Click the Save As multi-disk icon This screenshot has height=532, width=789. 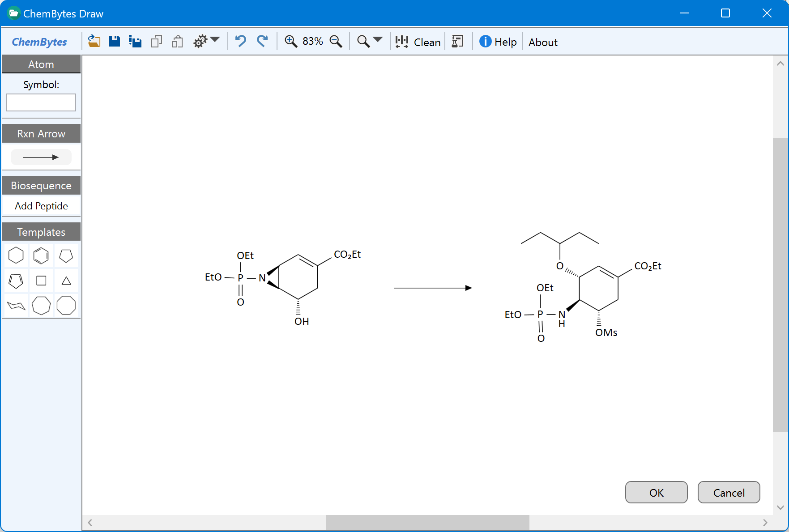(x=135, y=42)
